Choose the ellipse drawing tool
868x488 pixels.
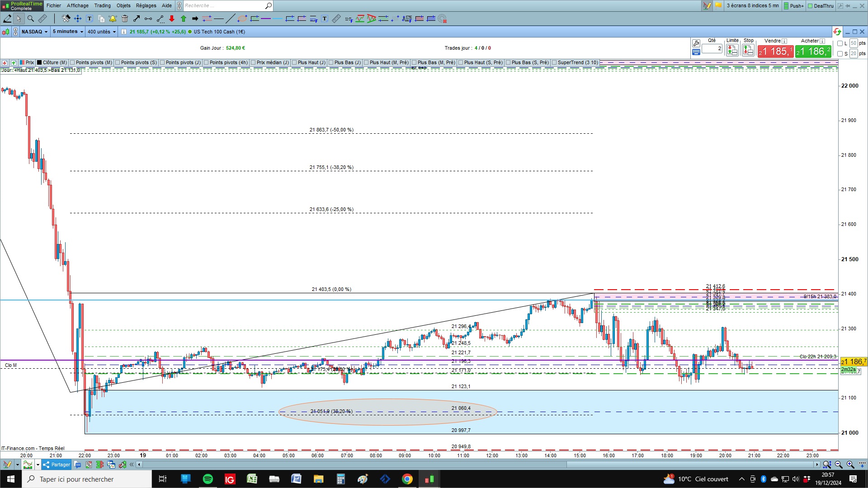click(x=242, y=19)
